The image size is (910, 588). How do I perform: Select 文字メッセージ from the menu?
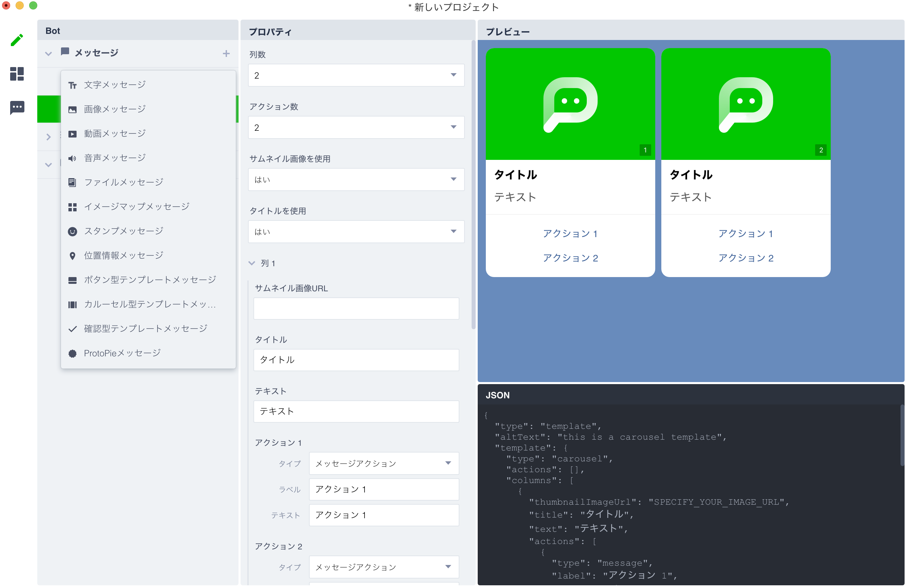point(148,85)
